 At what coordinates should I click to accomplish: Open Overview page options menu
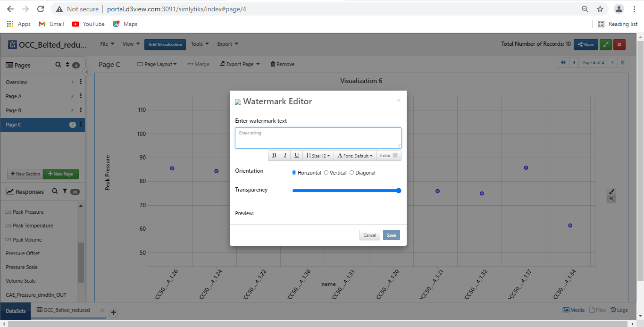click(81, 82)
